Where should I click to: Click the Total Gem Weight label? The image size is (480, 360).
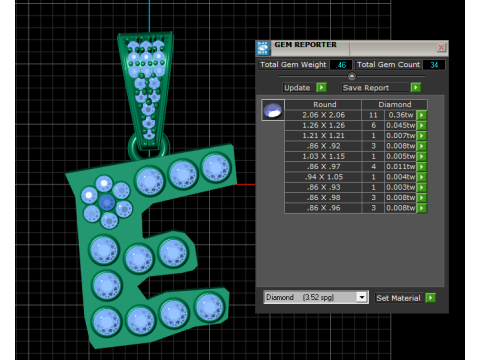click(293, 65)
